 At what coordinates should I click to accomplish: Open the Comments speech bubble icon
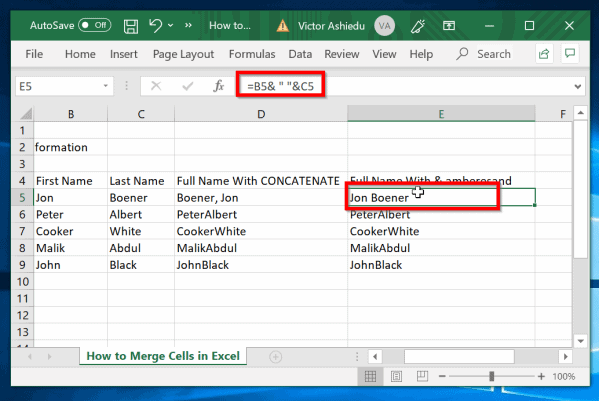click(x=570, y=53)
